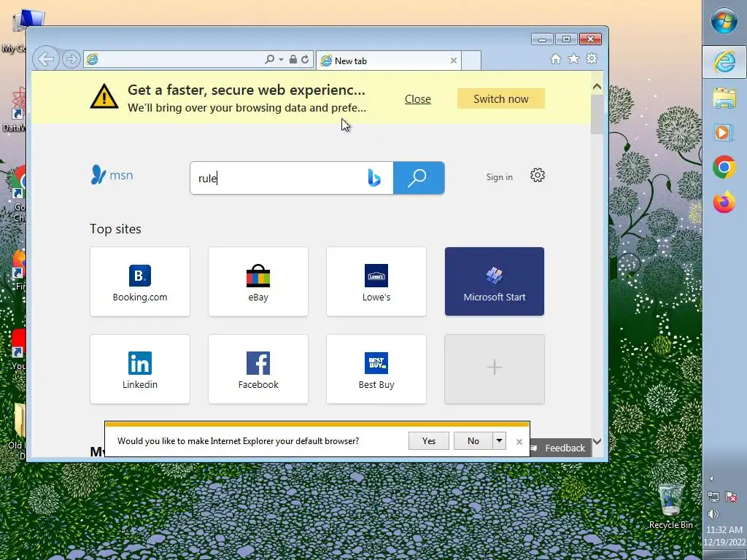Open the eBay top site tile
Screen dimensions: 747x560
[258, 281]
